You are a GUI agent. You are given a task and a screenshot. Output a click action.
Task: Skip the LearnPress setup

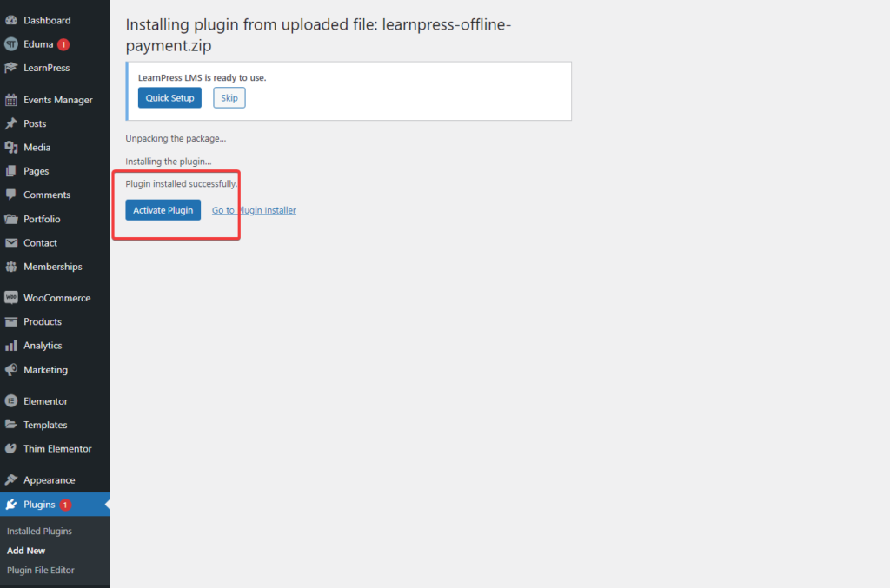click(x=229, y=97)
